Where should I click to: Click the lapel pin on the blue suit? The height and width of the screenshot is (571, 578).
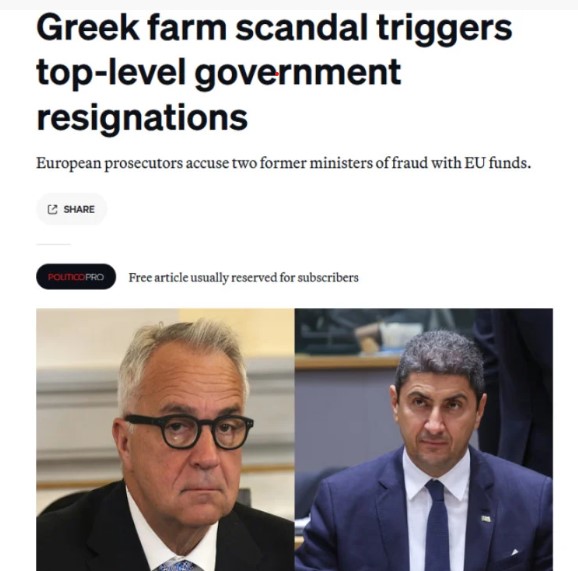487,519
